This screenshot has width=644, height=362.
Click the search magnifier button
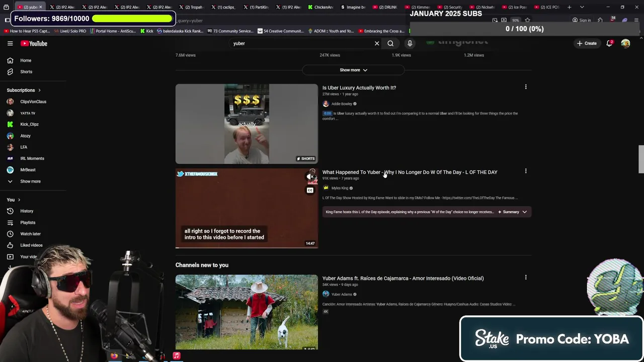390,44
